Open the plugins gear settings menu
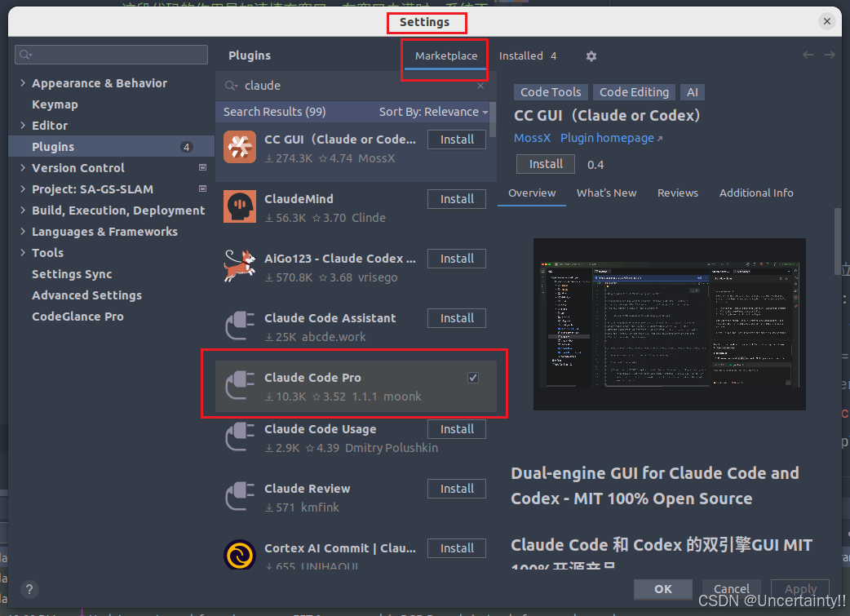The image size is (850, 616). (591, 55)
